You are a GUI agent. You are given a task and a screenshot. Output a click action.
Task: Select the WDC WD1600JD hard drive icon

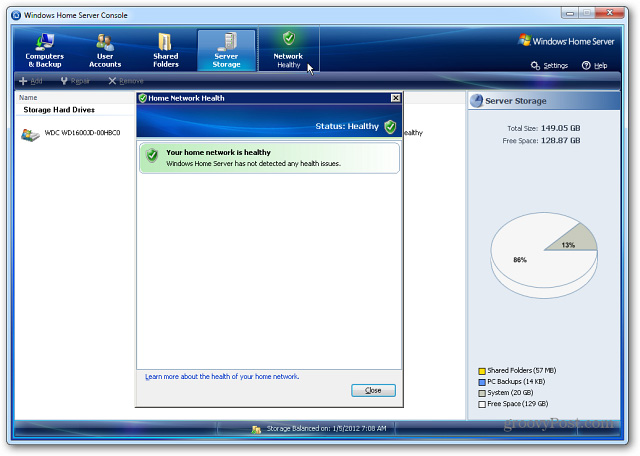(30, 135)
